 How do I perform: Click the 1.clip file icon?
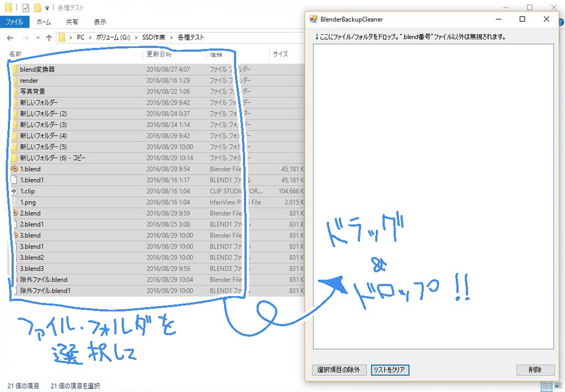pos(14,191)
